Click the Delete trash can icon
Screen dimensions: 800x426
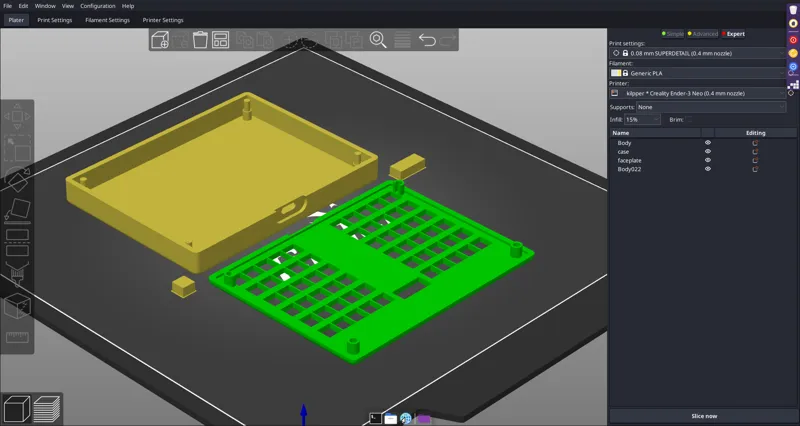(x=200, y=40)
